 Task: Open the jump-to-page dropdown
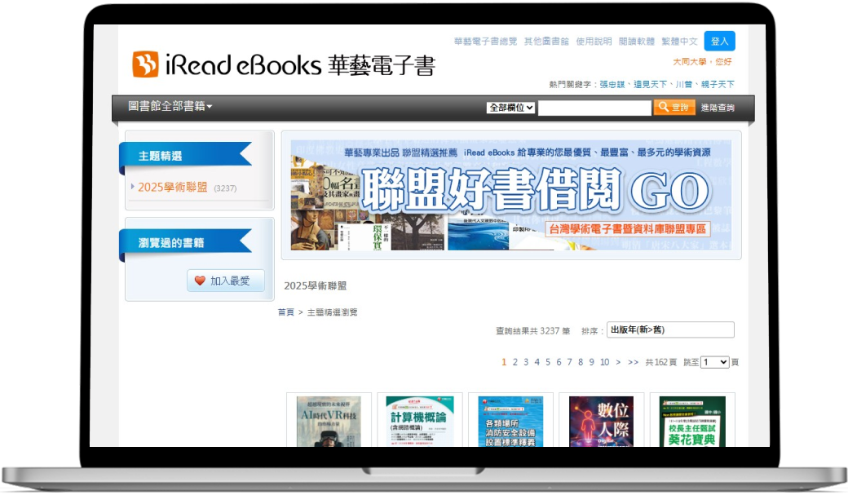coord(714,362)
